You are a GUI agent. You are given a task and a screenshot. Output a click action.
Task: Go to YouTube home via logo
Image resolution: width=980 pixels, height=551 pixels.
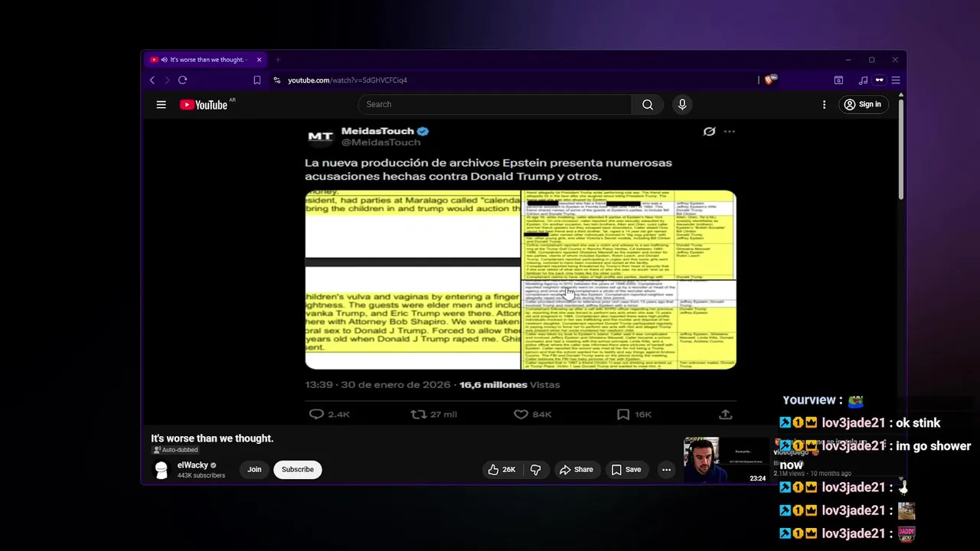(x=204, y=105)
